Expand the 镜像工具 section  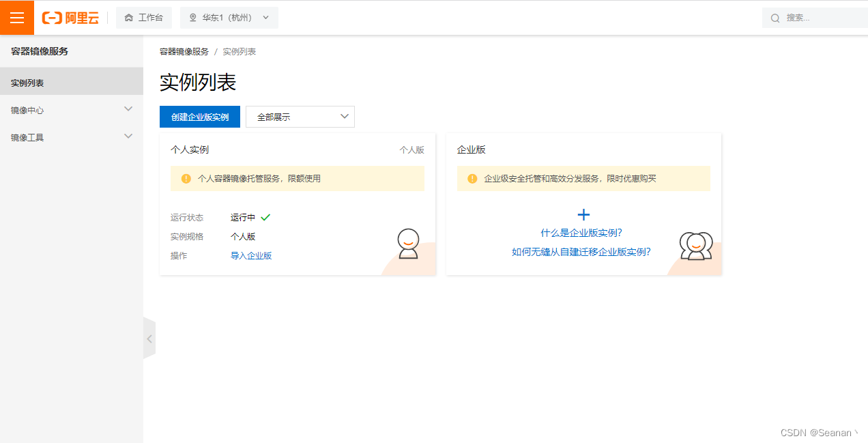72,136
